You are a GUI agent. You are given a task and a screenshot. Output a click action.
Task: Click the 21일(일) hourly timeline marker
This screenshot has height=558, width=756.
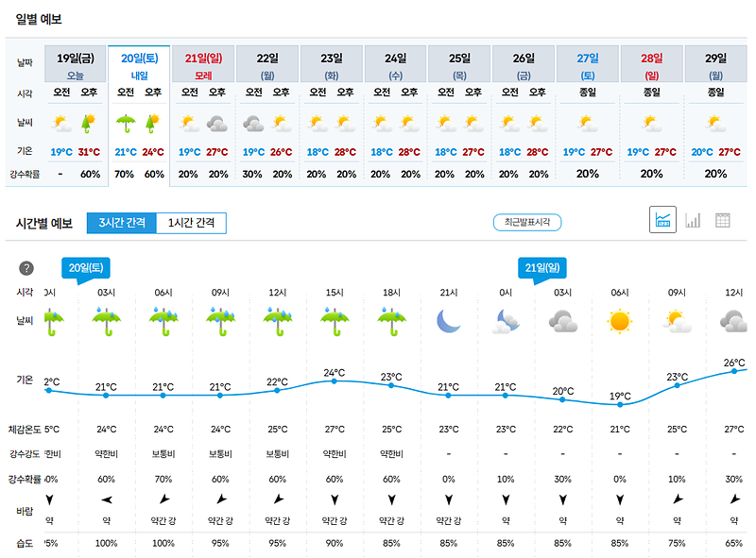541,268
